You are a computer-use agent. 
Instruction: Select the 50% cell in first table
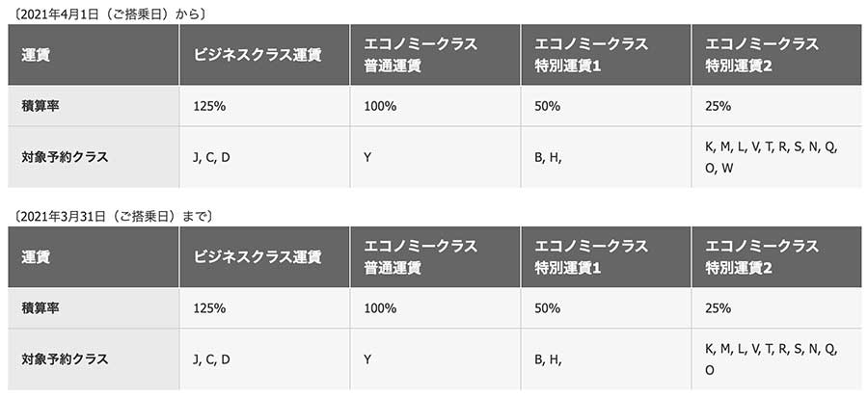click(x=607, y=106)
